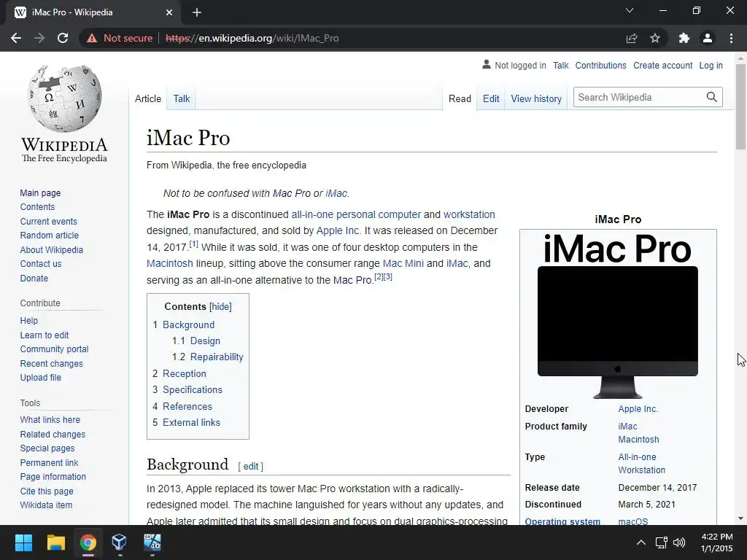The image size is (747, 560).
Task: Close the iMac Pro Wikipedia tab
Action: pyautogui.click(x=169, y=12)
